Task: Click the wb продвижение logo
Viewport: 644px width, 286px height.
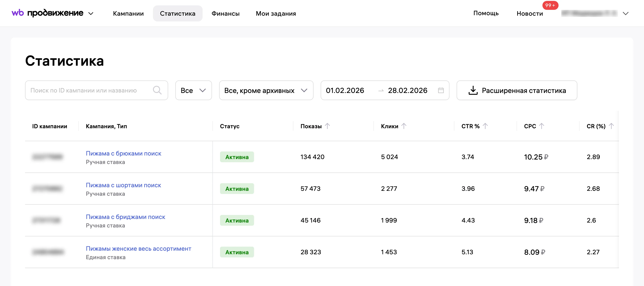Action: [47, 13]
